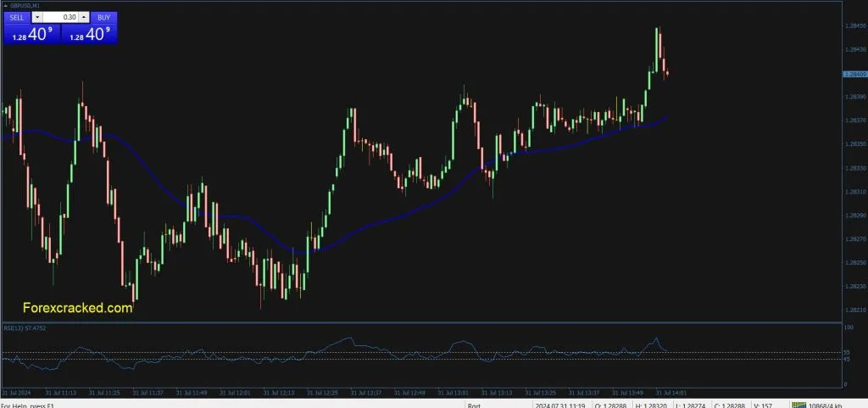Click the SELL button
The width and height of the screenshot is (868, 408).
[x=17, y=17]
